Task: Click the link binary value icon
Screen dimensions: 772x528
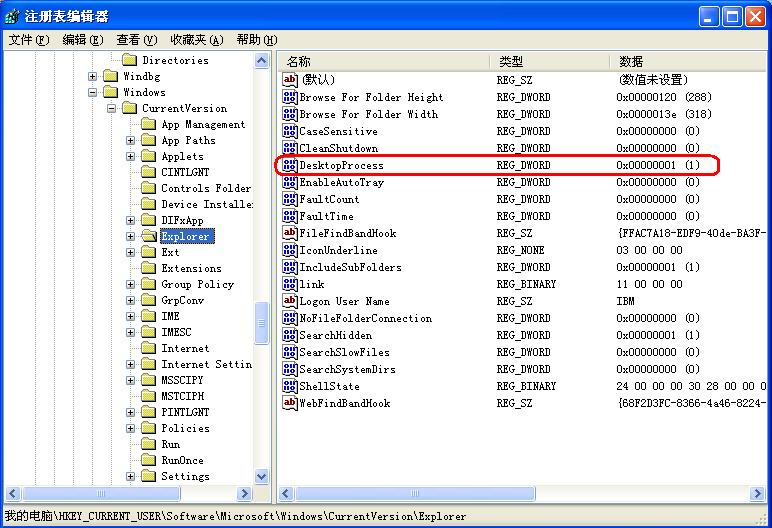Action: pyautogui.click(x=290, y=284)
